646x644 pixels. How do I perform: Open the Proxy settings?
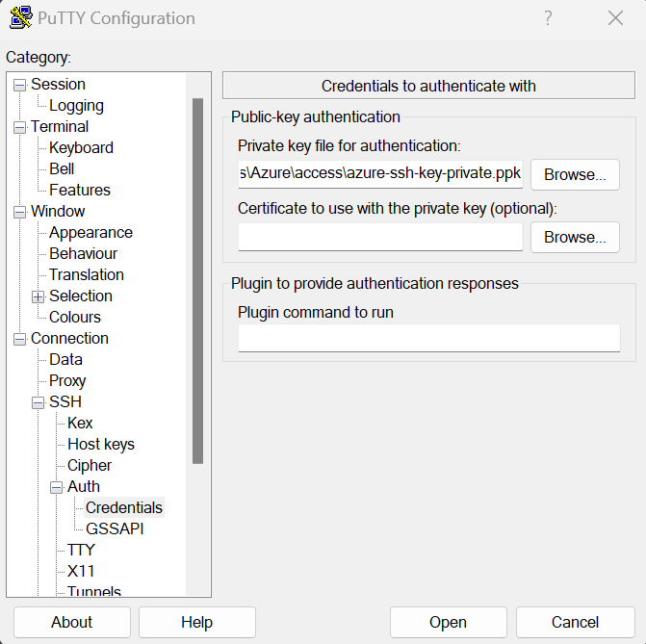[67, 380]
